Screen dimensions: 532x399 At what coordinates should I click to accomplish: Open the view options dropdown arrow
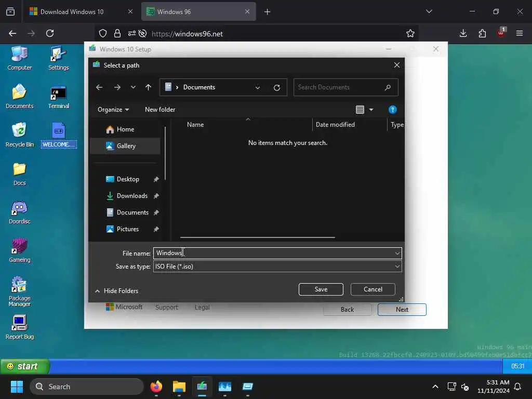pos(371,110)
